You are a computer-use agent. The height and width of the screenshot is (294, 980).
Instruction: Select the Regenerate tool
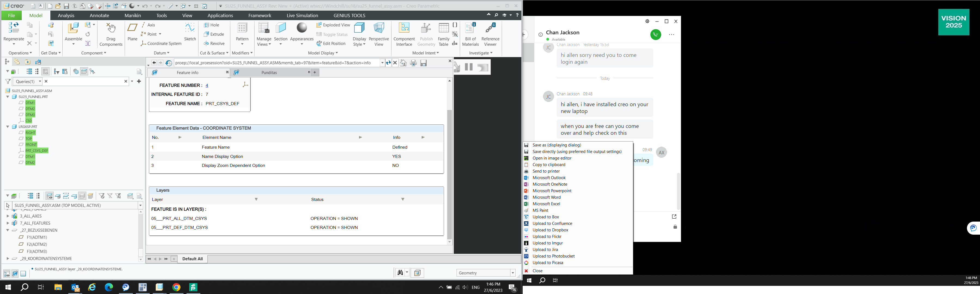tap(13, 32)
